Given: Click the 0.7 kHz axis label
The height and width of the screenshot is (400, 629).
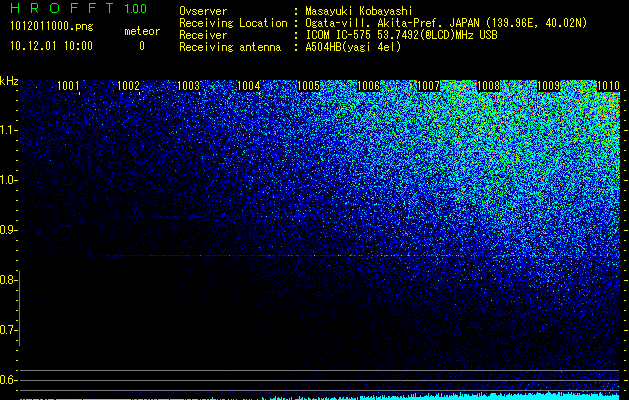Looking at the screenshot, I should point(8,330).
